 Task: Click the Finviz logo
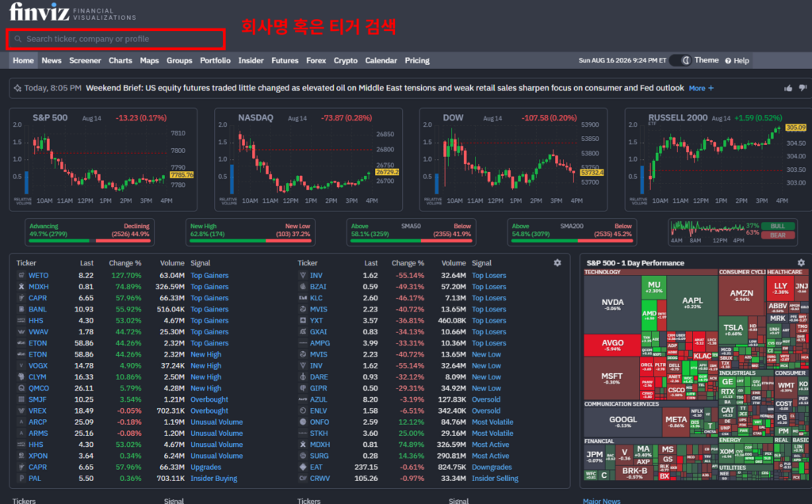pyautogui.click(x=40, y=11)
